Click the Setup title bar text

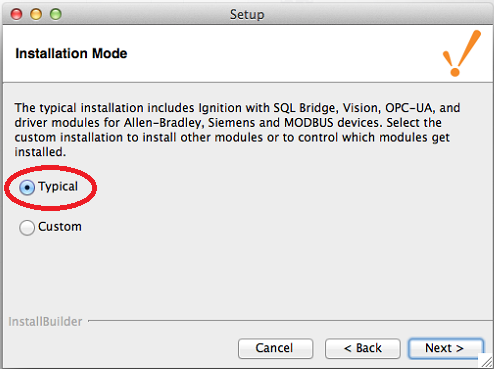click(247, 14)
